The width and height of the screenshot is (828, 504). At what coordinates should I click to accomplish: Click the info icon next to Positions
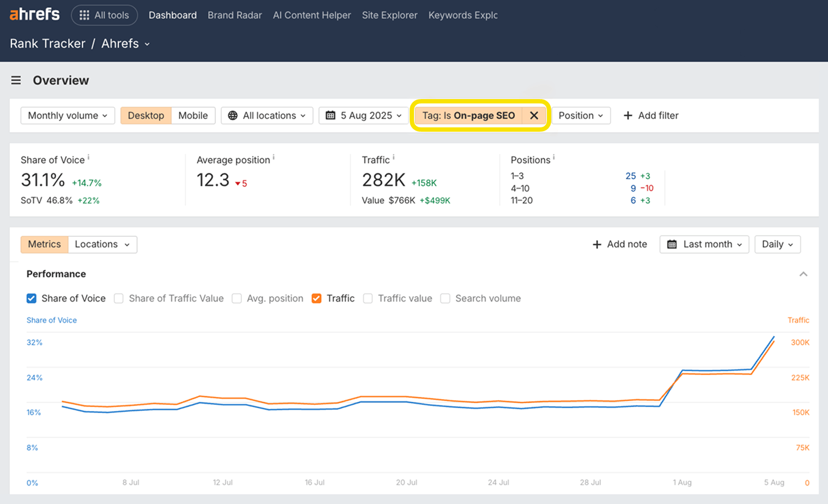(553, 156)
